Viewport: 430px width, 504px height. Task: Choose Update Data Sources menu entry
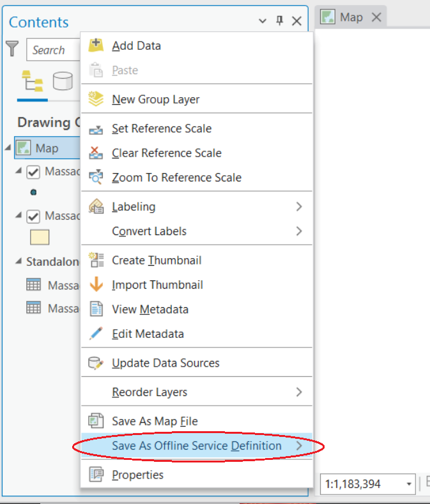click(x=165, y=363)
